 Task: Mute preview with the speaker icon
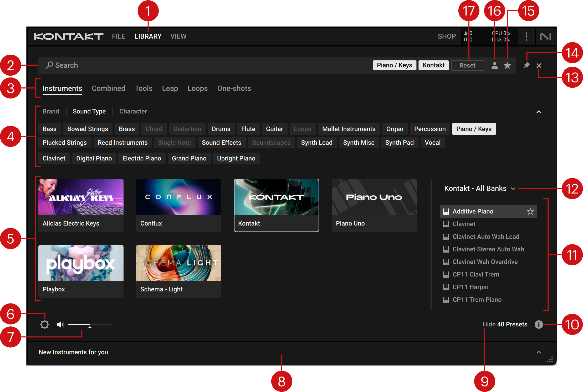tap(60, 325)
